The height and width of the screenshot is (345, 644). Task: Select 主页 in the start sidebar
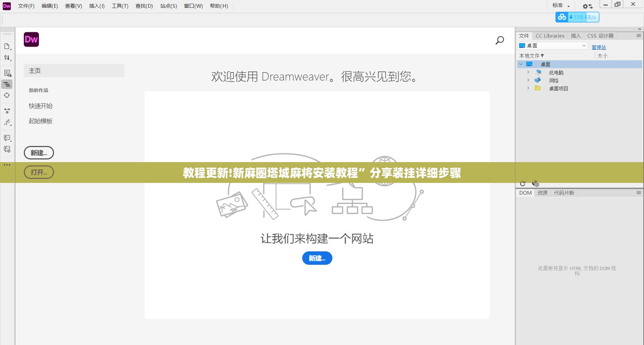[x=74, y=70]
